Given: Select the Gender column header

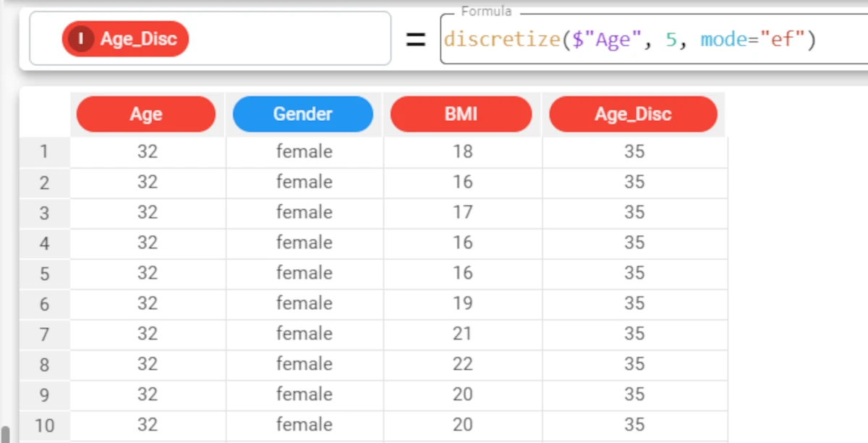Looking at the screenshot, I should [x=303, y=114].
